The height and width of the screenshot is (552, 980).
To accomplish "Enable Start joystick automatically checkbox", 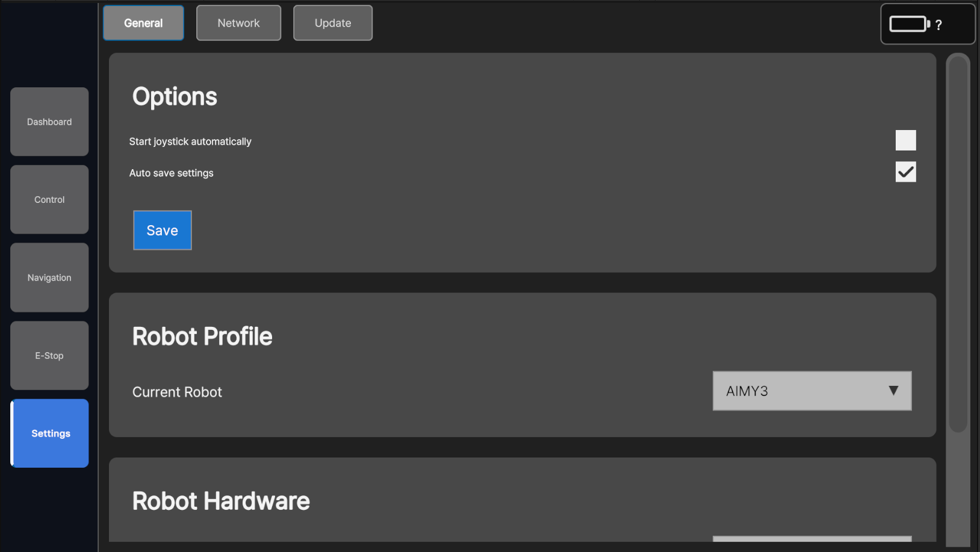I will coord(905,140).
